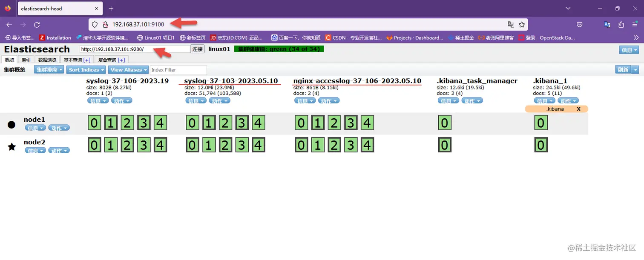This screenshot has width=644, height=260.
Task: Click the translator extension icon in toolbar
Action: point(607,25)
